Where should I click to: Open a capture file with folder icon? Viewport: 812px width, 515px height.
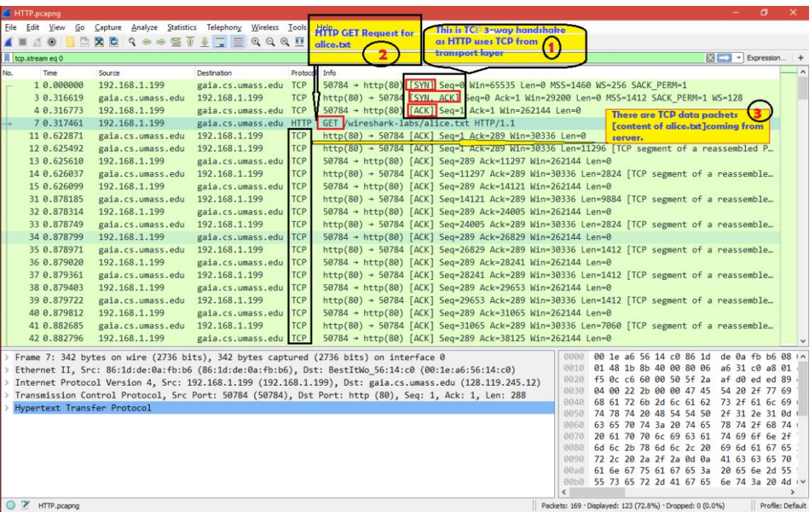[70, 42]
